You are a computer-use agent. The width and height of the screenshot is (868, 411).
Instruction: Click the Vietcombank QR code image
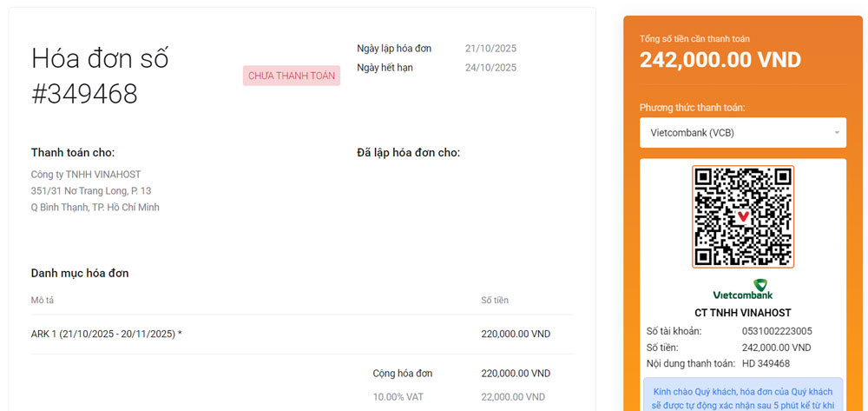coord(743,216)
